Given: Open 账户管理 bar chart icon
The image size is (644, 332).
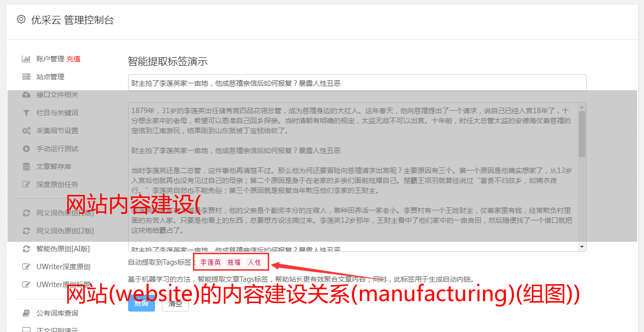Looking at the screenshot, I should pos(26,59).
